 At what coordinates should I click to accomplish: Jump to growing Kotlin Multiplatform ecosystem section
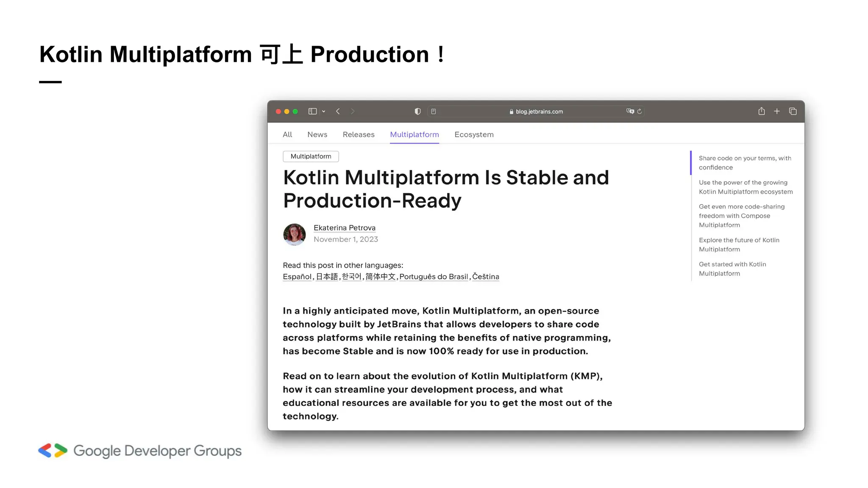pyautogui.click(x=746, y=187)
